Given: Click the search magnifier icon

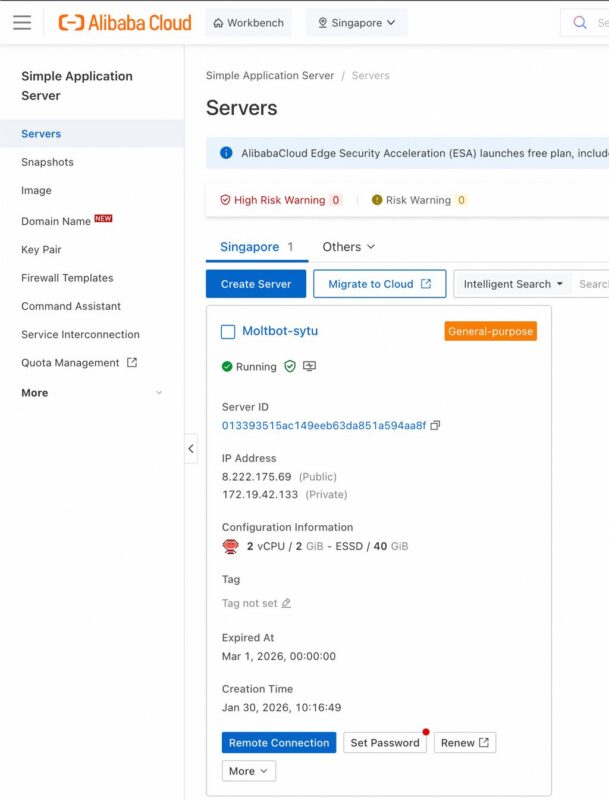Looking at the screenshot, I should [580, 22].
